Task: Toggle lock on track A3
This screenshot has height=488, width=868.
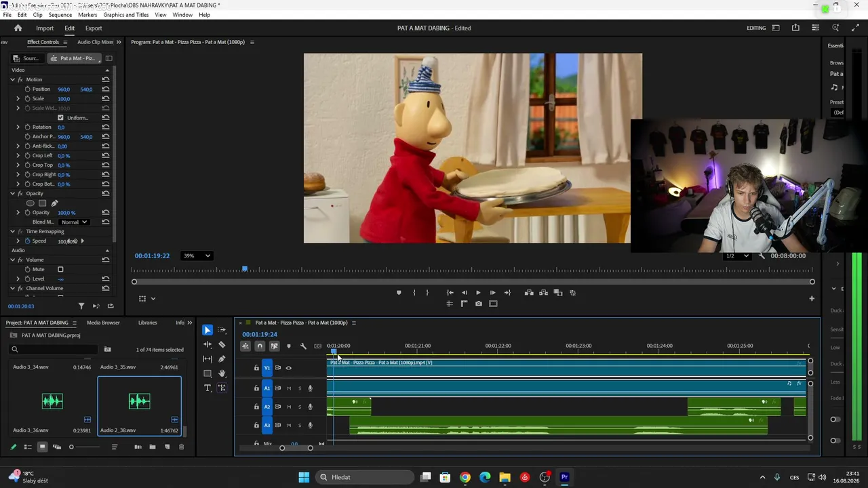Action: [256, 426]
